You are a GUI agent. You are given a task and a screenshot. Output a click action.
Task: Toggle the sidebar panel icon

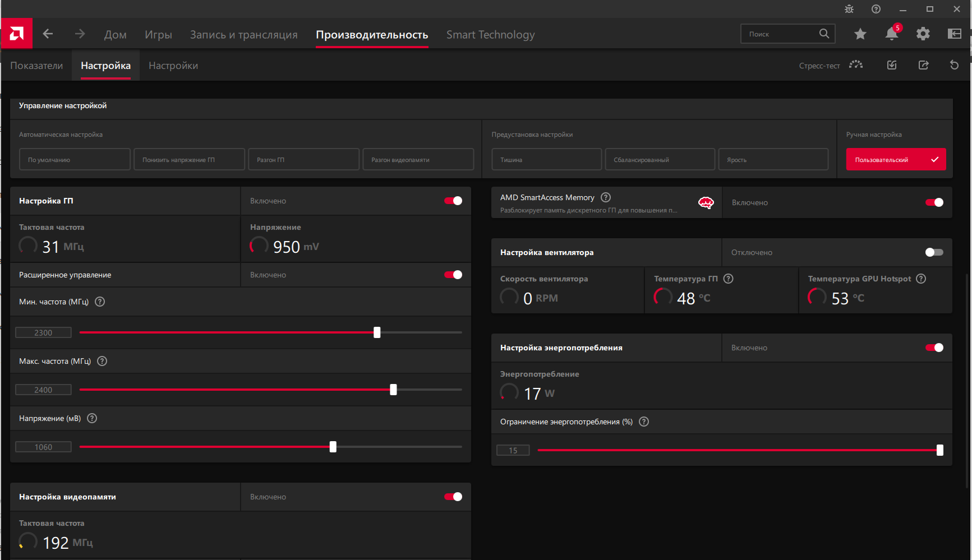tap(955, 34)
